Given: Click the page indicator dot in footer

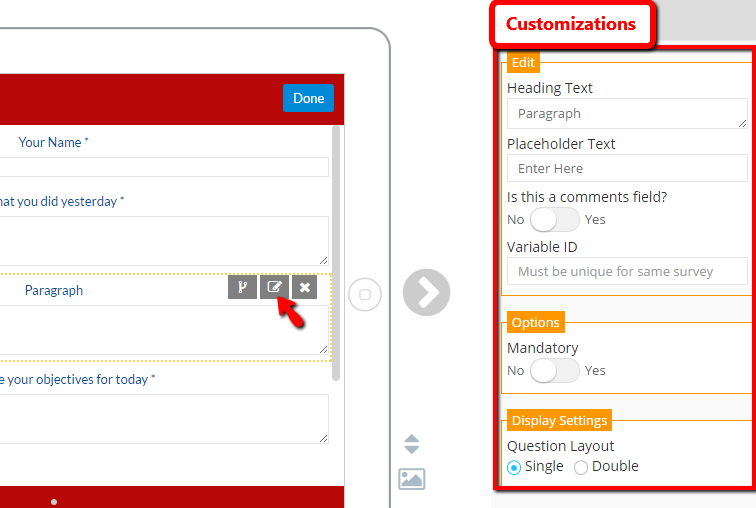Looking at the screenshot, I should tap(54, 502).
